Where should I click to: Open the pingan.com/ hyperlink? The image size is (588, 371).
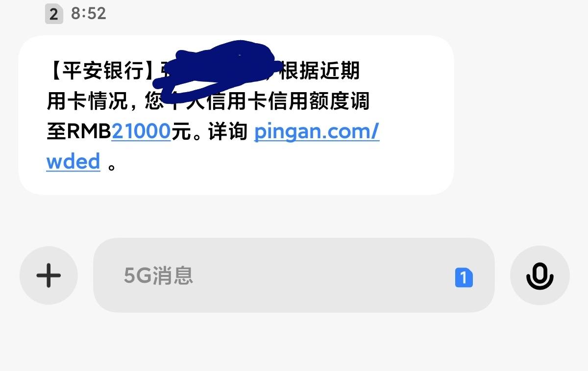317,131
